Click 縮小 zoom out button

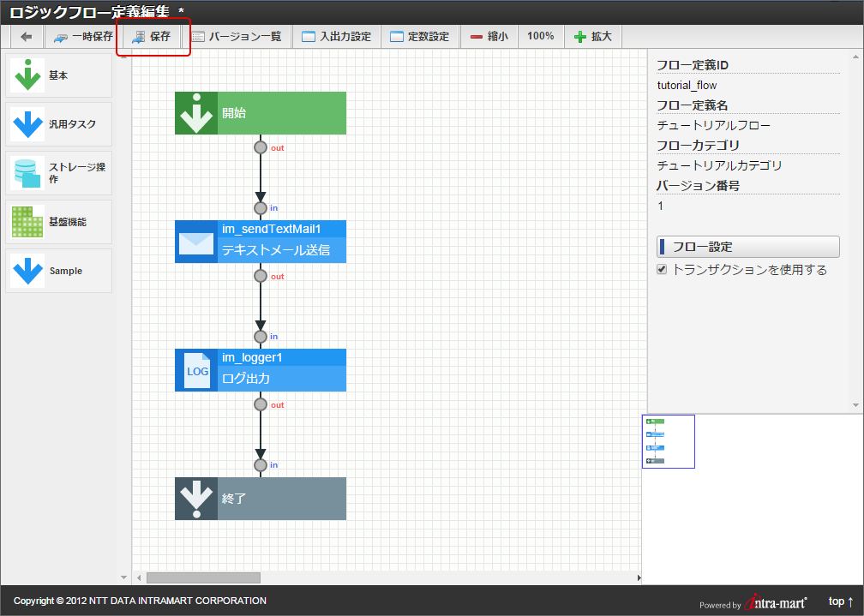click(489, 37)
